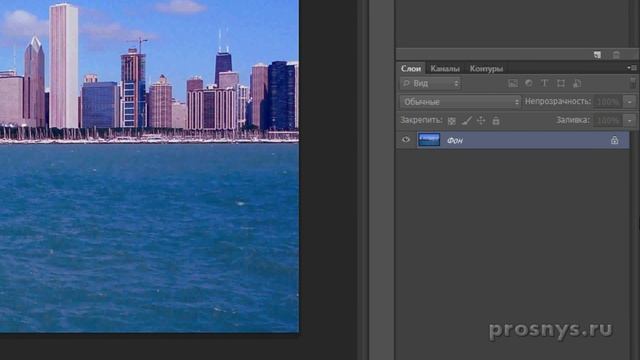Screen dimensions: 640x360
Task: Click the lock icon on Фон layer
Action: pyautogui.click(x=614, y=140)
